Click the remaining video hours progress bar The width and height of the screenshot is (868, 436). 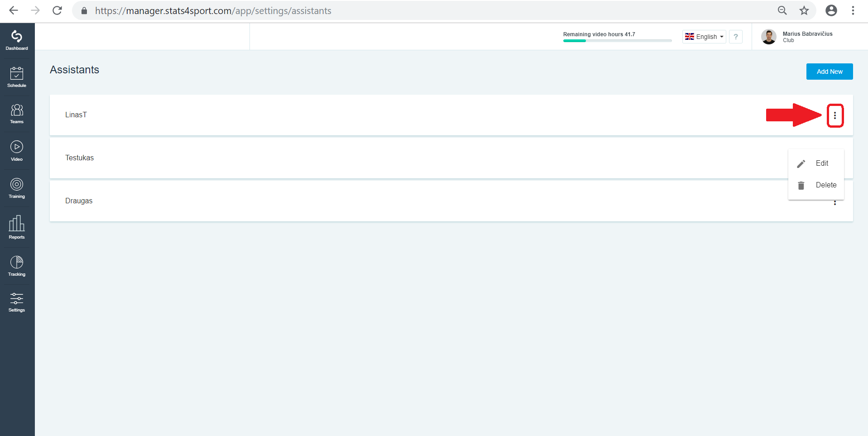(618, 41)
